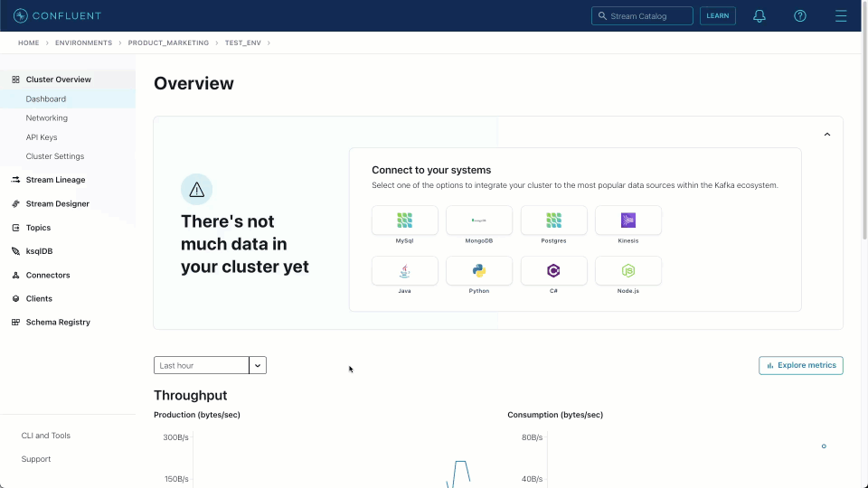Go to Stream Lineage in sidebar
This screenshot has height=488, width=868.
click(x=55, y=180)
